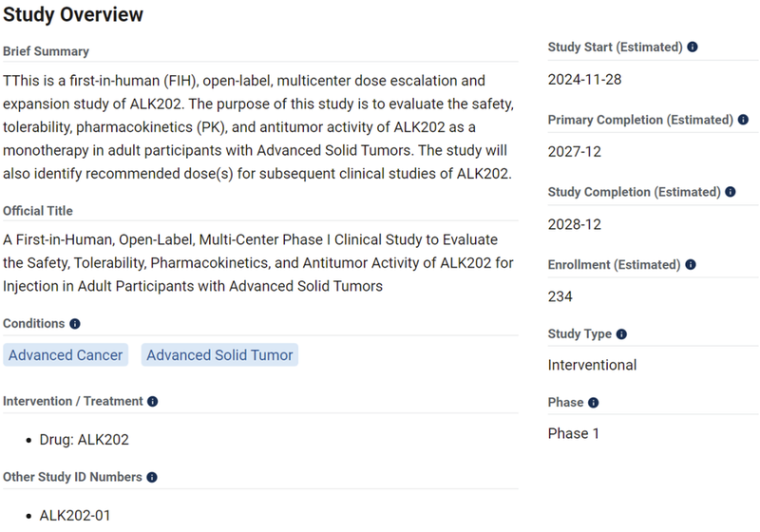Show info for Study Start (Estimated)
Viewport: 760px width, 532px height.
pyautogui.click(x=693, y=47)
